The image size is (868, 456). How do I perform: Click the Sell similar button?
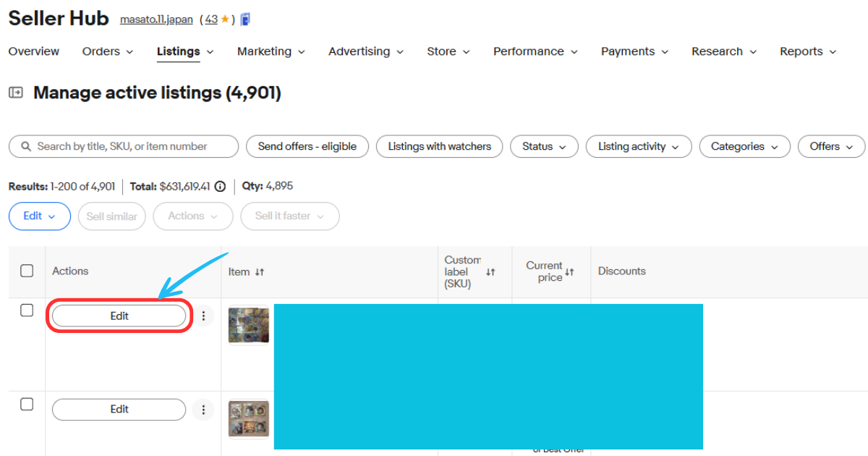pos(112,216)
